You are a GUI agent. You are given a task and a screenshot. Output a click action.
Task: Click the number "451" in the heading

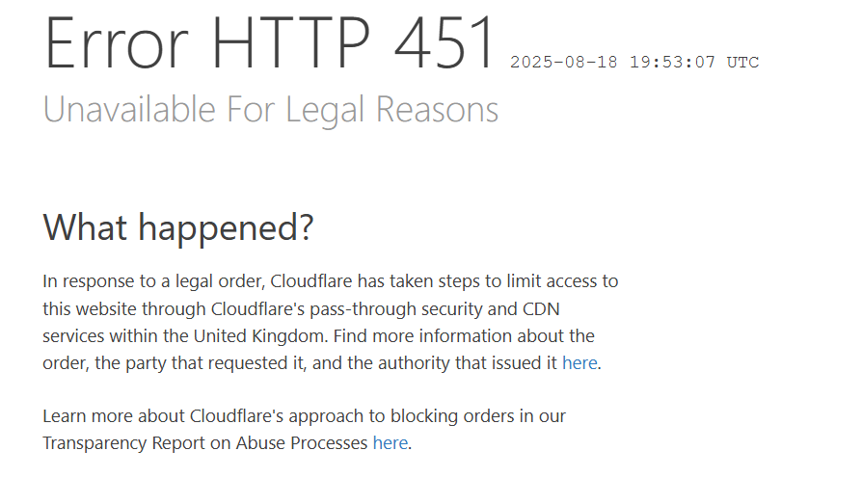444,42
